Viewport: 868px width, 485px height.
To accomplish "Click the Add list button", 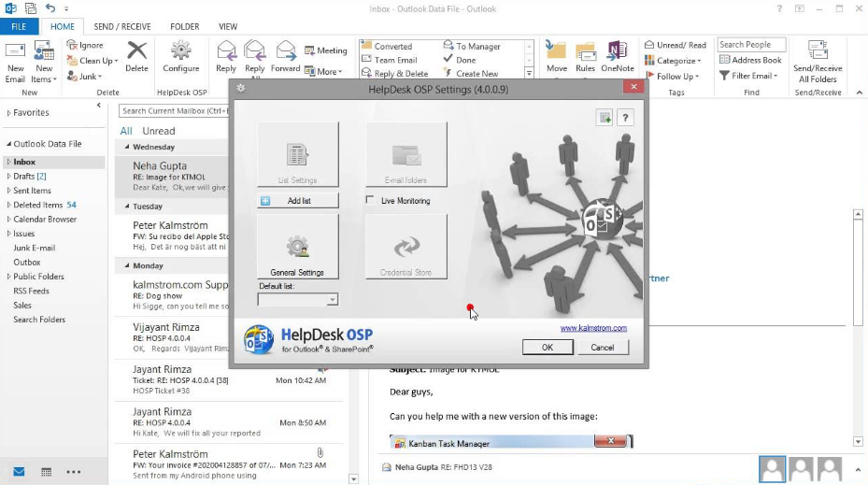I will tap(298, 200).
